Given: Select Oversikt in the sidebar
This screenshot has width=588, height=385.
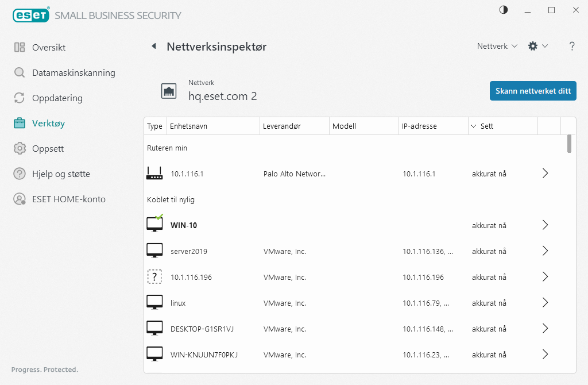Looking at the screenshot, I should pos(46,47).
